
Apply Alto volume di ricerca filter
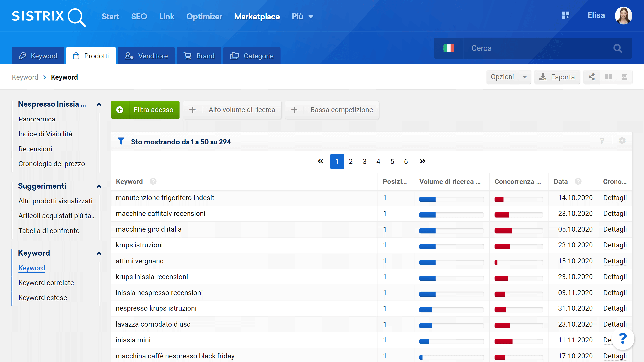pyautogui.click(x=232, y=110)
